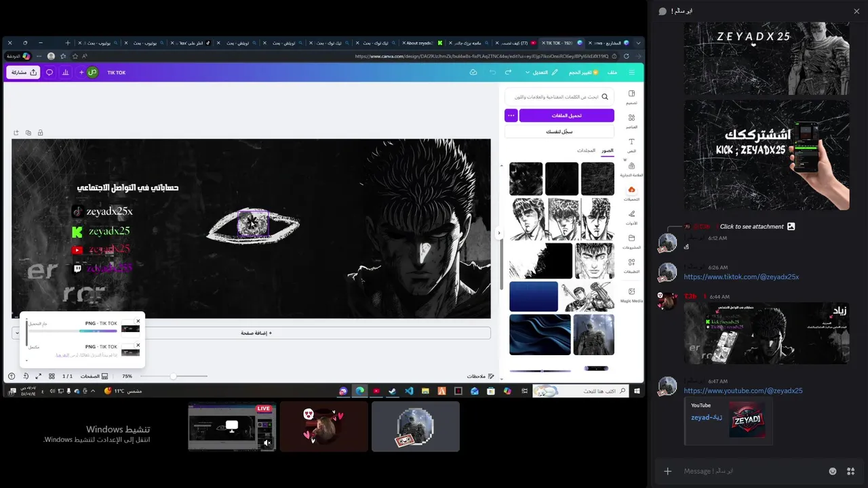Click the add page button
Image resolution: width=868 pixels, height=488 pixels.
[256, 333]
